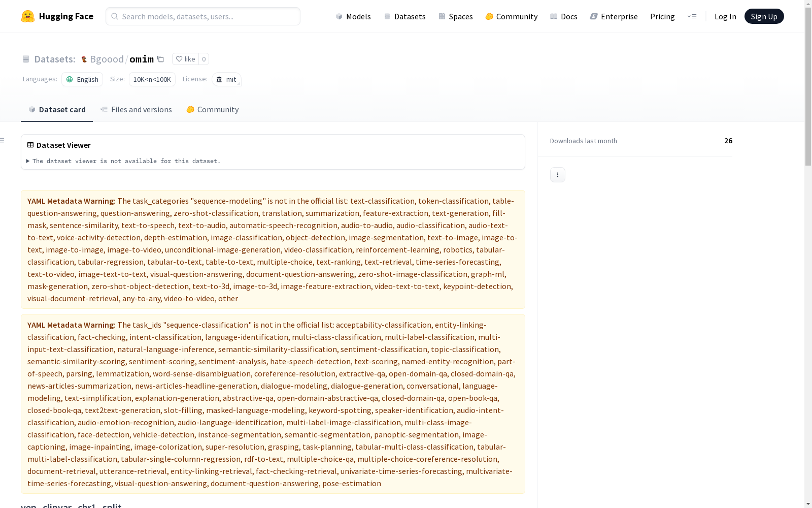Expand the dataset viewer unavailable message

pyautogui.click(x=123, y=161)
